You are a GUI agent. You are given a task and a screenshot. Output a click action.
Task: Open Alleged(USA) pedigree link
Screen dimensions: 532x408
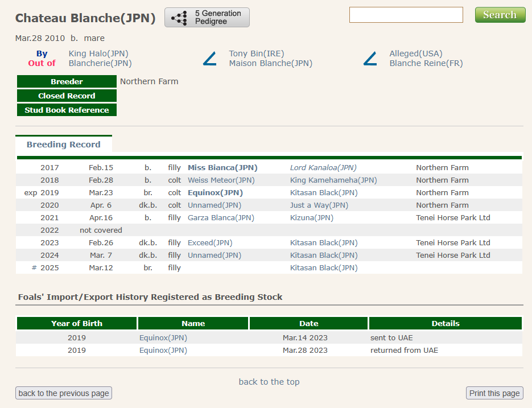[x=416, y=53]
